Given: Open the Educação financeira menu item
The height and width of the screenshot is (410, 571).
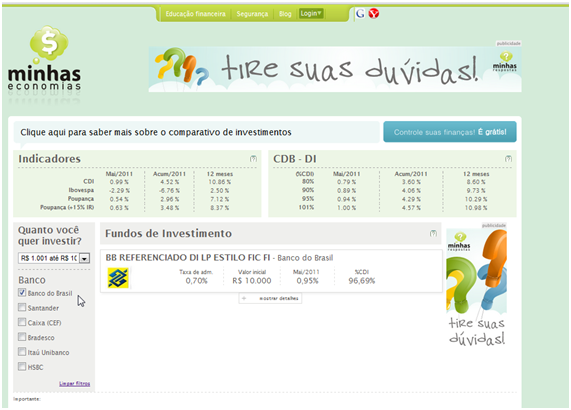Looking at the screenshot, I should tap(196, 14).
